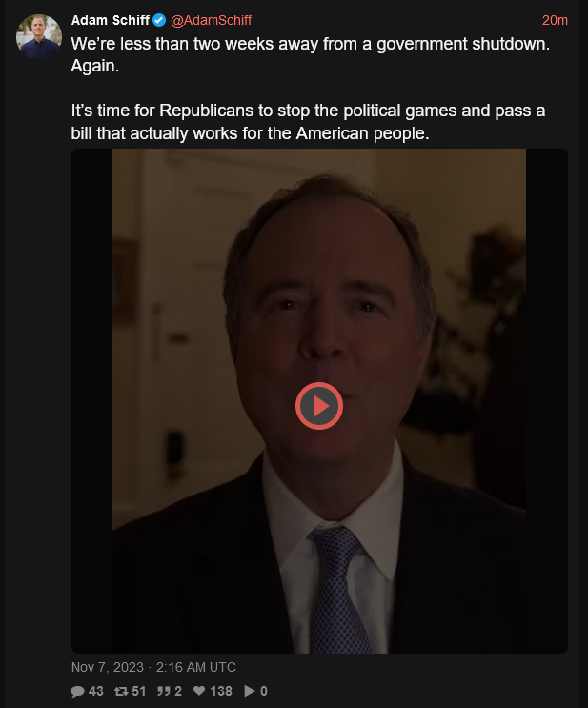Image resolution: width=588 pixels, height=708 pixels.
Task: Click the quote count 2
Action: coord(178,691)
